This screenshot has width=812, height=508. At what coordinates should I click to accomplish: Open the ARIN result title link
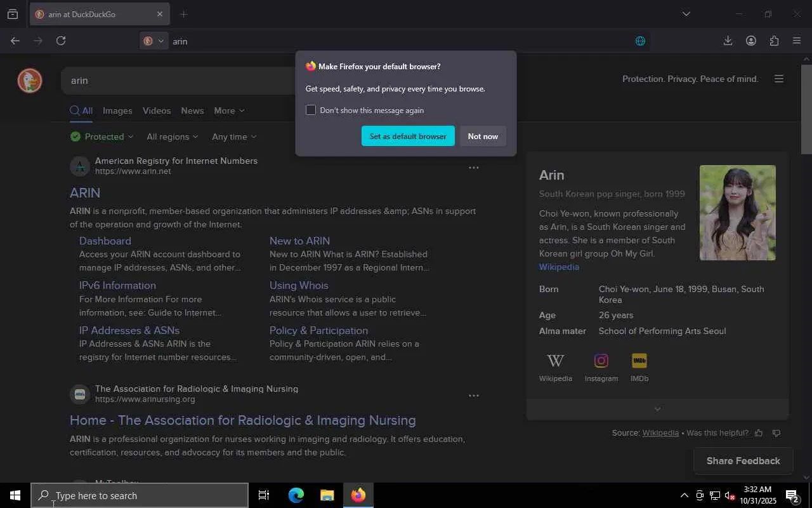(85, 192)
